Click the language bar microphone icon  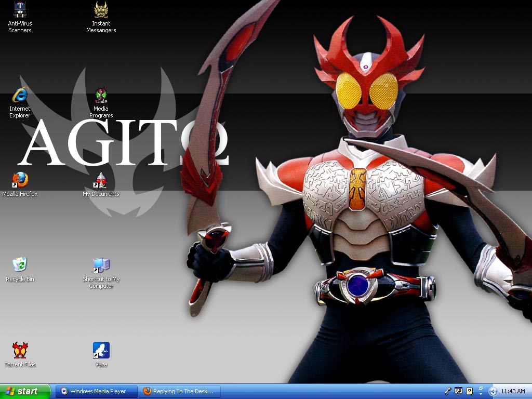[x=448, y=391]
